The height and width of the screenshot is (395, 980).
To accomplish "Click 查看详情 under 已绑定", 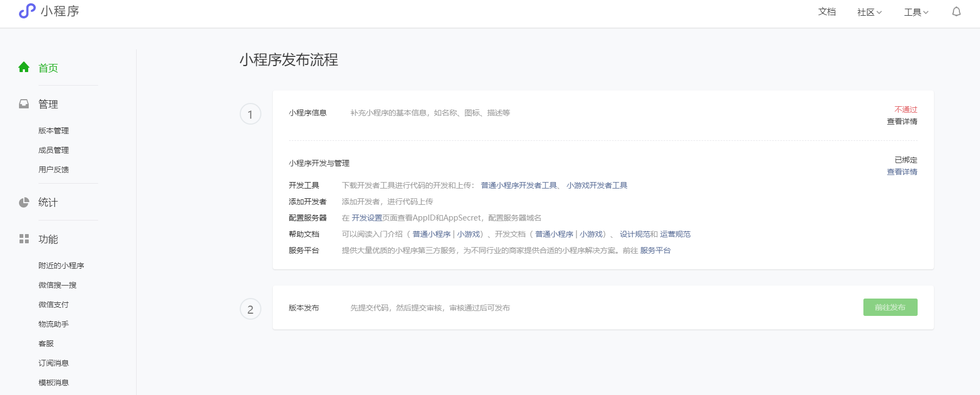I will point(902,172).
